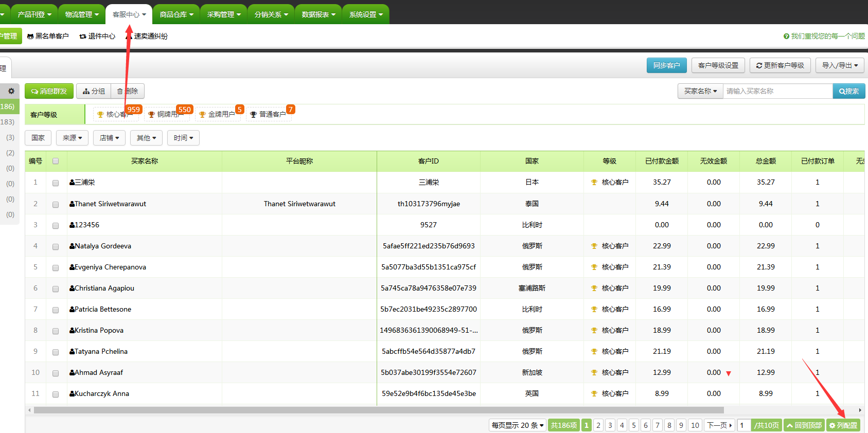Click user icon beside Natalya Gordeeva

pos(72,246)
